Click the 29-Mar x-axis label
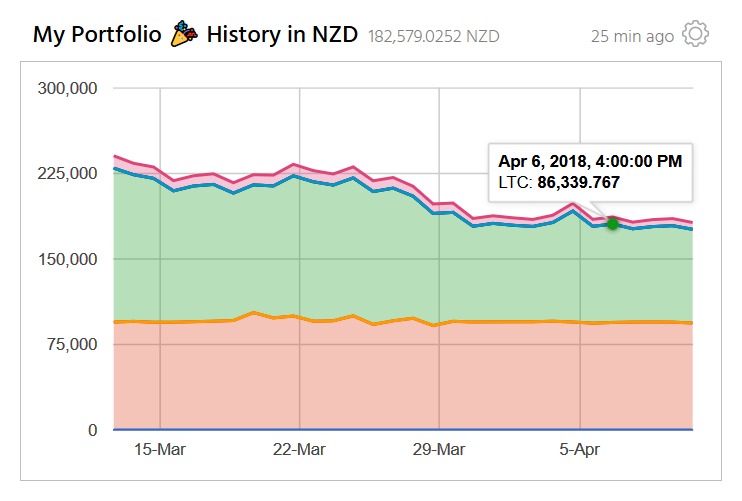 (439, 450)
